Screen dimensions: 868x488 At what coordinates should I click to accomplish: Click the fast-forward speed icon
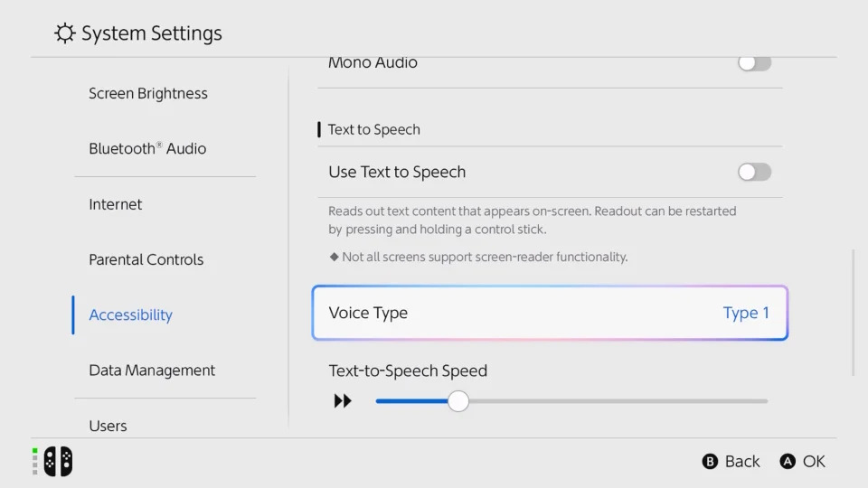pos(343,401)
